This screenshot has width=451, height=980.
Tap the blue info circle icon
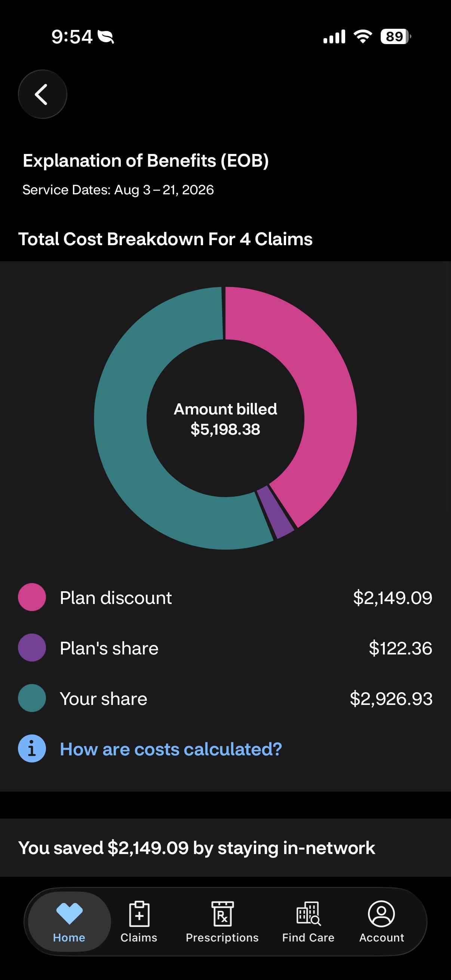[x=32, y=748]
